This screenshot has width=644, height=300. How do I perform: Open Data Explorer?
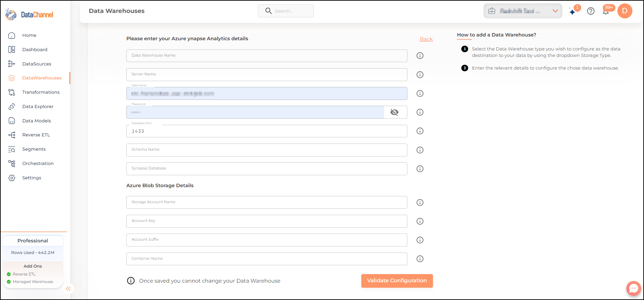click(x=38, y=106)
